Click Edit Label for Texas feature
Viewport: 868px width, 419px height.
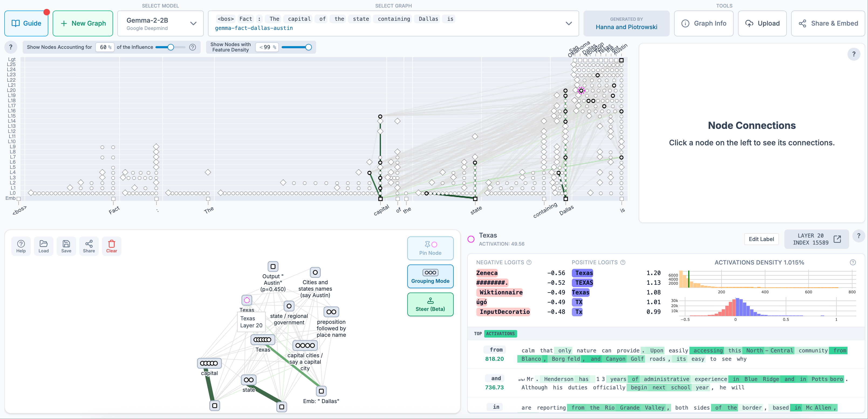[761, 239]
